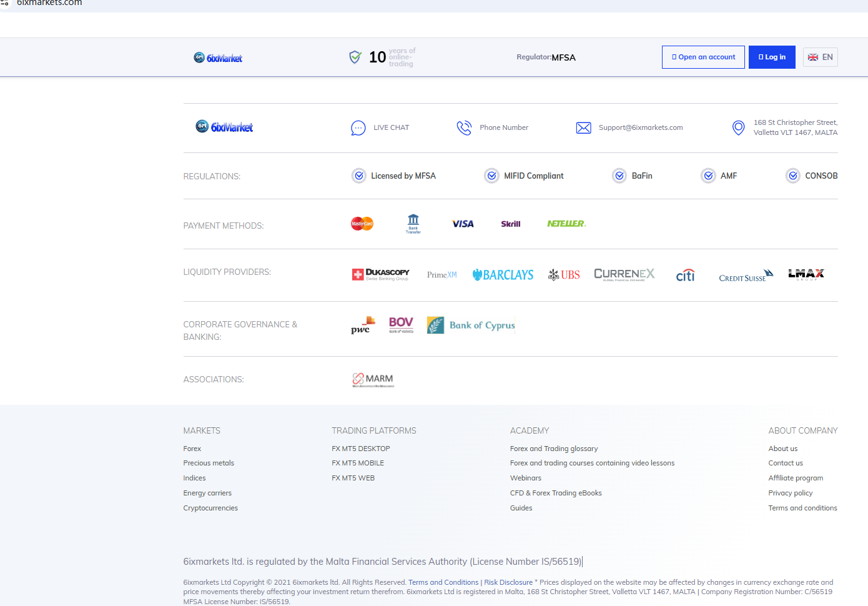868x606 pixels.
Task: Click the Valletta street address text
Action: (x=796, y=127)
